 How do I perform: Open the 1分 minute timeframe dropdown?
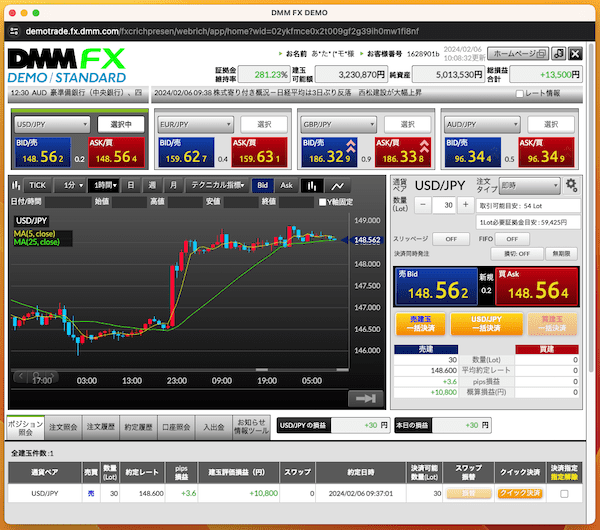coord(69,186)
